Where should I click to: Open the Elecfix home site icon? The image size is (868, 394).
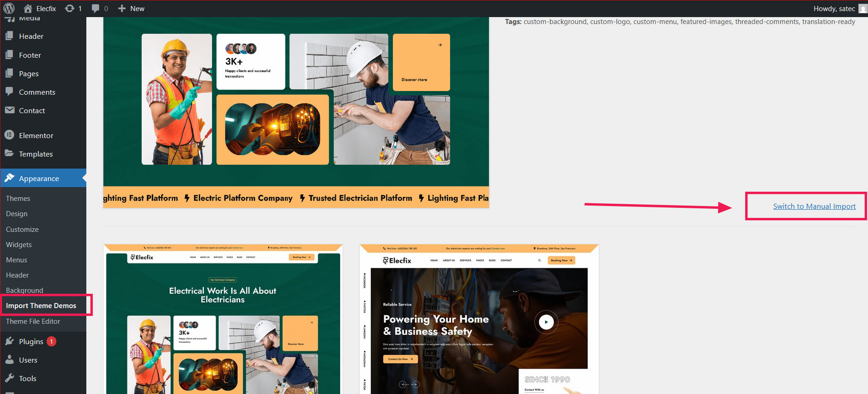coord(28,8)
